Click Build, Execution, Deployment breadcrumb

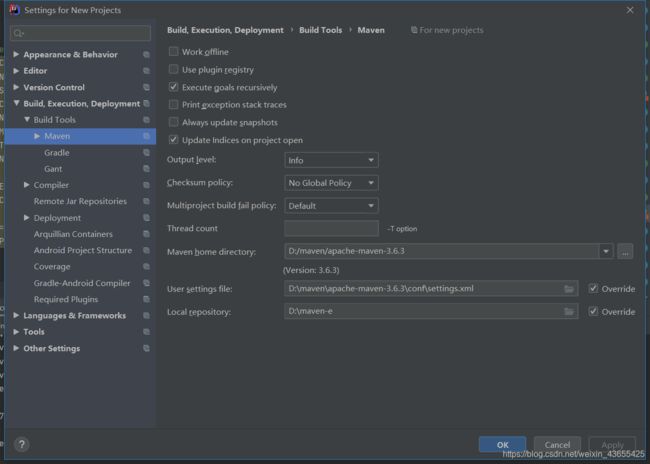point(225,30)
